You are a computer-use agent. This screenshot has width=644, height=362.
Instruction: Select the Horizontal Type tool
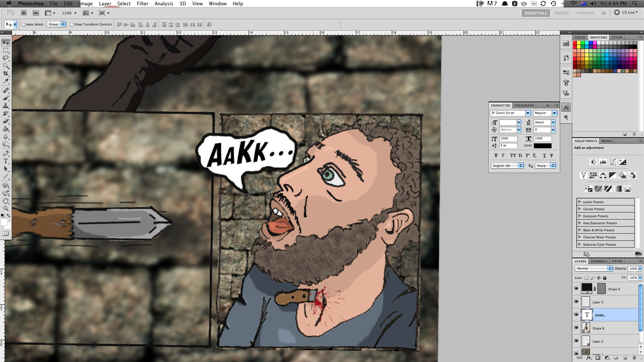pos(6,161)
